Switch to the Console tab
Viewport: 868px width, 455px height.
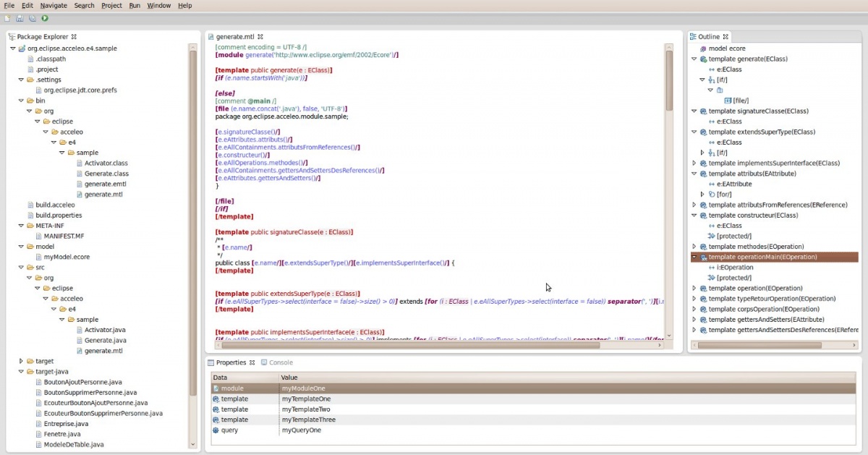coord(281,362)
